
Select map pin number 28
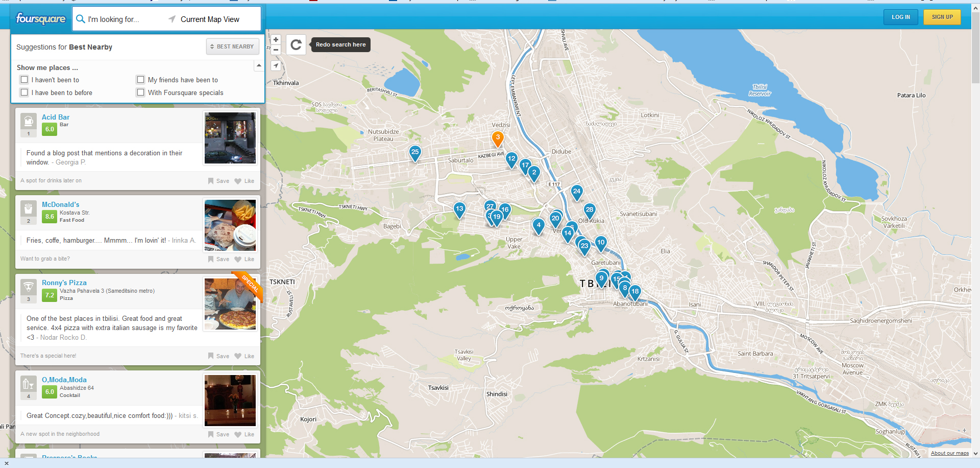pyautogui.click(x=590, y=210)
